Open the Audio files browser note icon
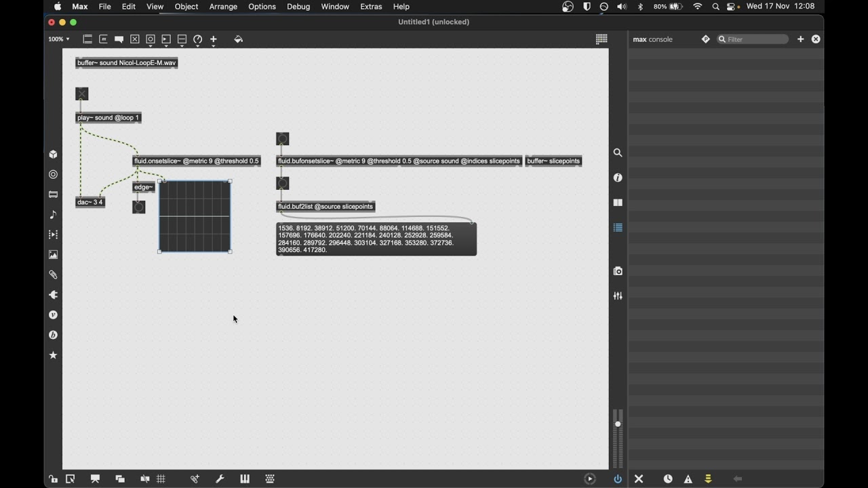The width and height of the screenshot is (868, 488). 54,215
